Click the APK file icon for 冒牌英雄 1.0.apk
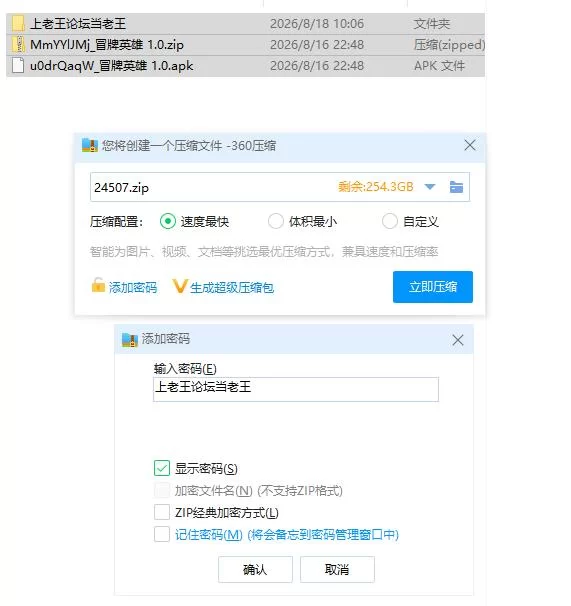This screenshot has height=606, width=571. tap(18, 65)
